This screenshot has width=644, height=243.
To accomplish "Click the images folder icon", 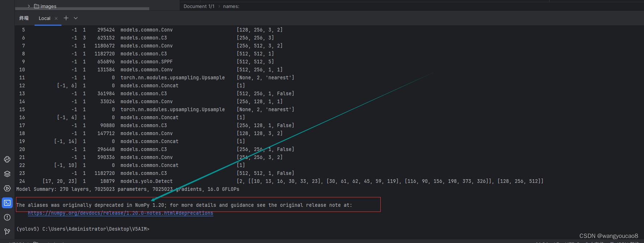I will click(x=37, y=6).
